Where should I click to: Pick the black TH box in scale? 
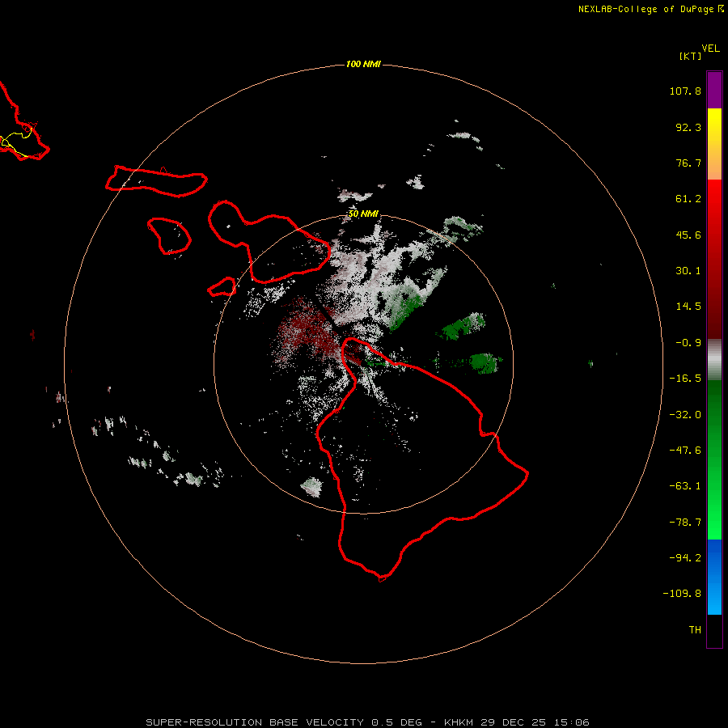[x=714, y=631]
